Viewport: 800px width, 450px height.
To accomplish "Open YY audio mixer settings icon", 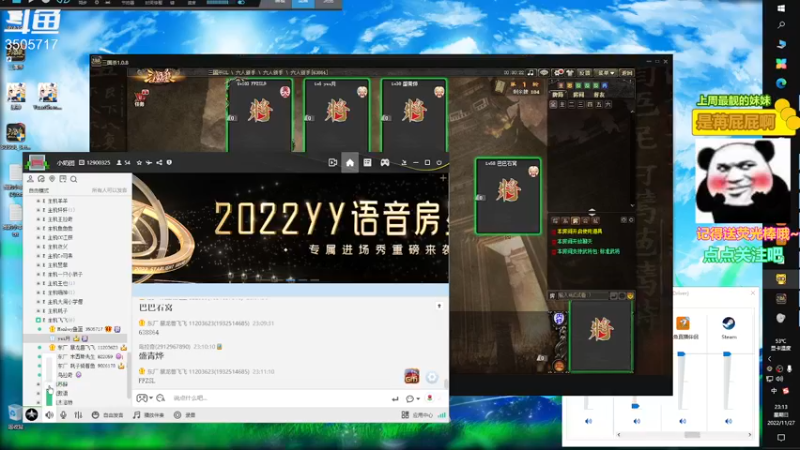I will point(78,415).
